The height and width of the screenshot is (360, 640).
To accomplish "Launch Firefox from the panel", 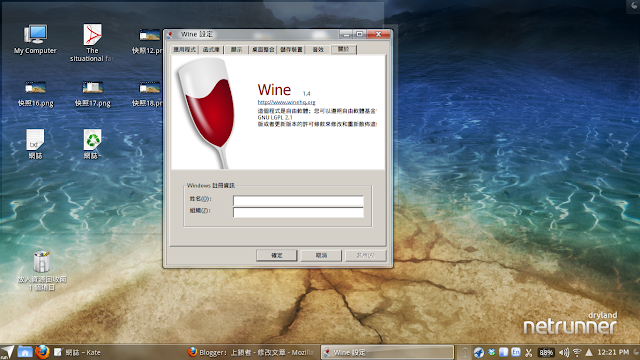I will 42,352.
